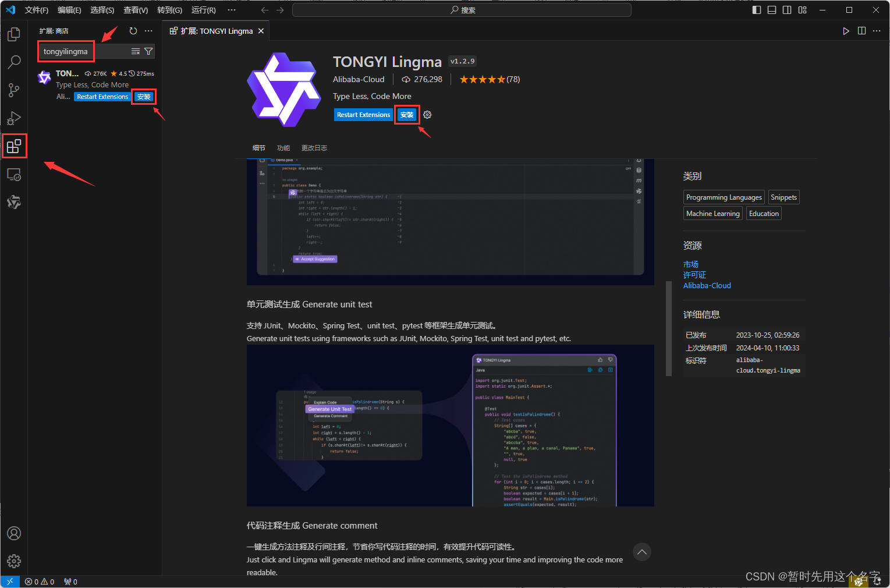
Task: Go forward with title bar arrow
Action: coord(280,10)
